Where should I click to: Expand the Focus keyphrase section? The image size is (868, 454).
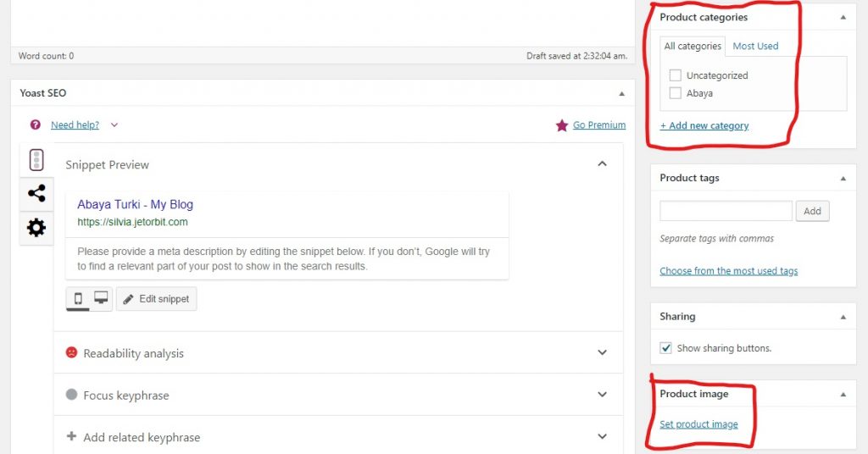(603, 395)
